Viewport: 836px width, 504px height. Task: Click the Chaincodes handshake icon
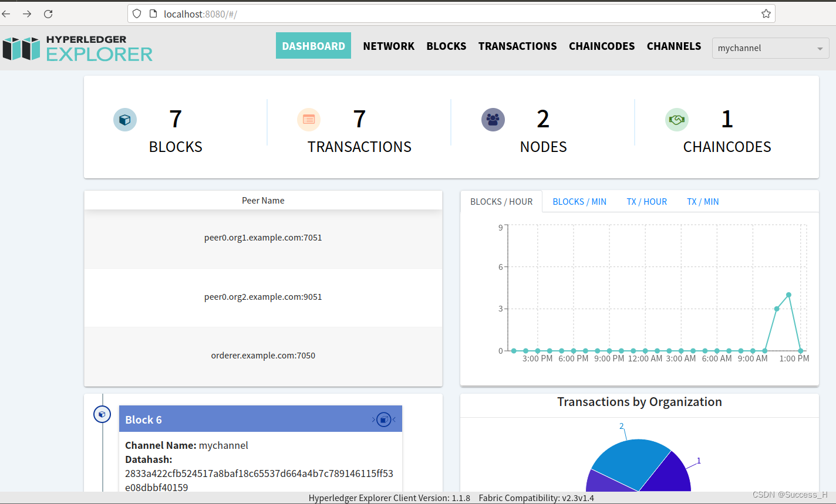[677, 120]
